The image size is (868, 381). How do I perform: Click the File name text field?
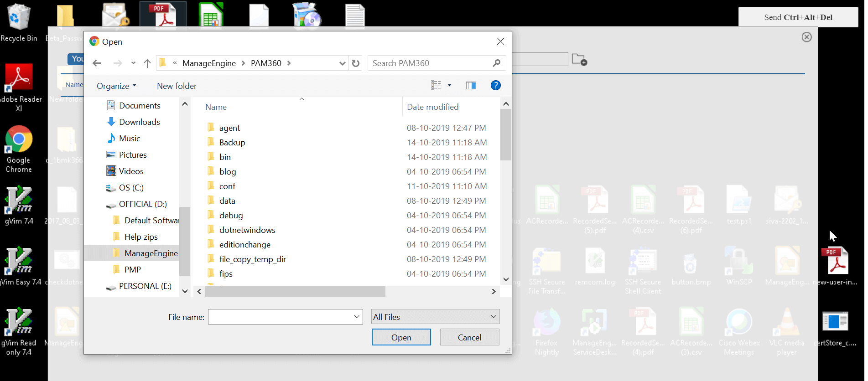(x=280, y=317)
